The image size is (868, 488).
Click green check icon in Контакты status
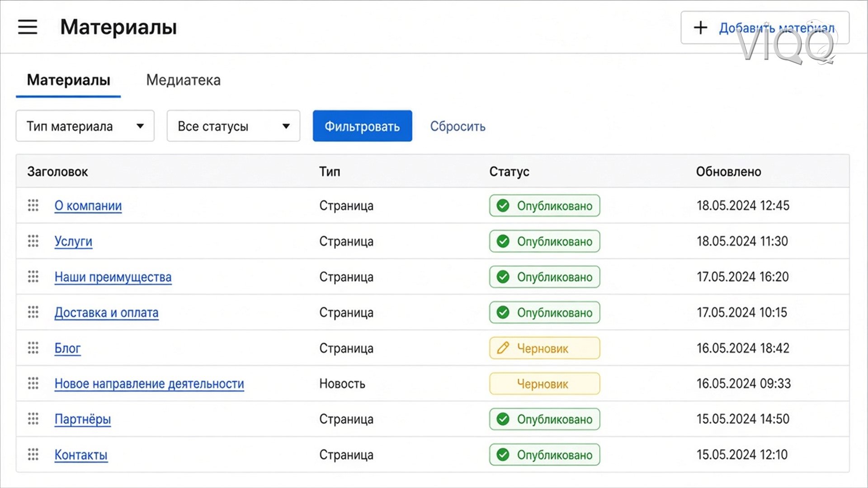point(503,455)
